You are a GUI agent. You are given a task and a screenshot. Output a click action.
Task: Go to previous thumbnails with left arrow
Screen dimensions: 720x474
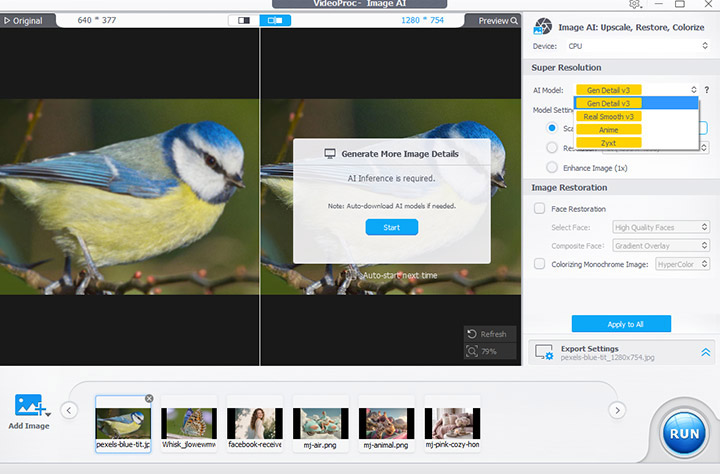[x=69, y=410]
